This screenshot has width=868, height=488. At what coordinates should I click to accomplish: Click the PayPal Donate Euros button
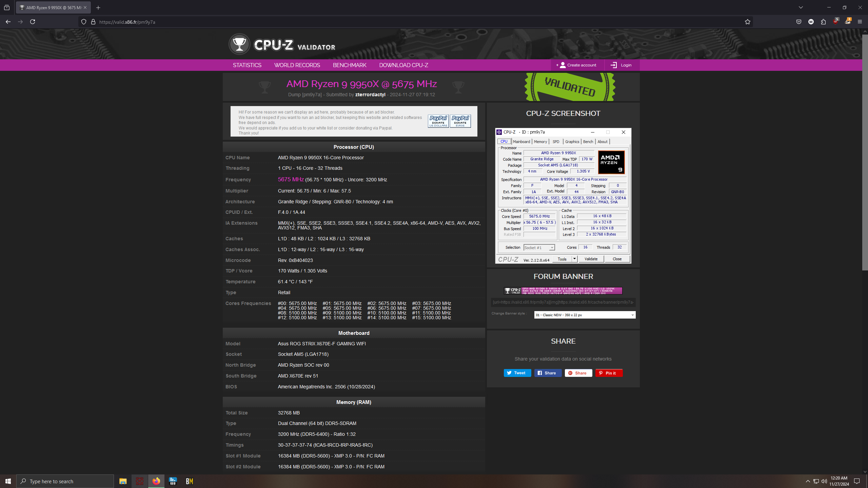click(x=460, y=121)
